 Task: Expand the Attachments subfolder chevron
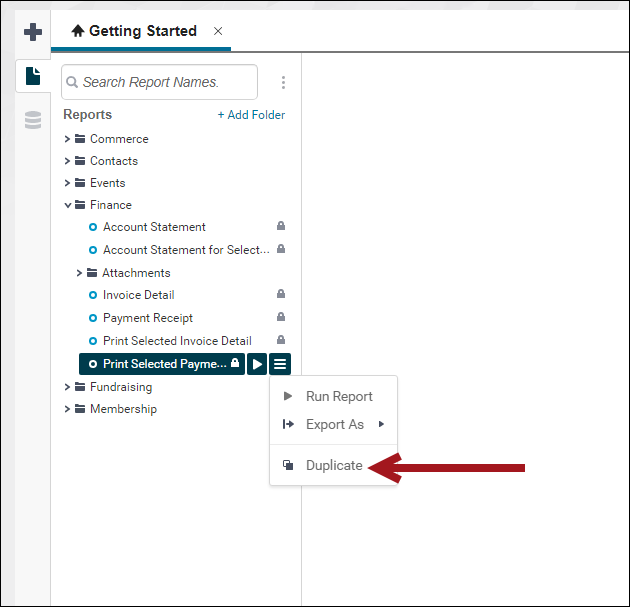click(x=79, y=273)
